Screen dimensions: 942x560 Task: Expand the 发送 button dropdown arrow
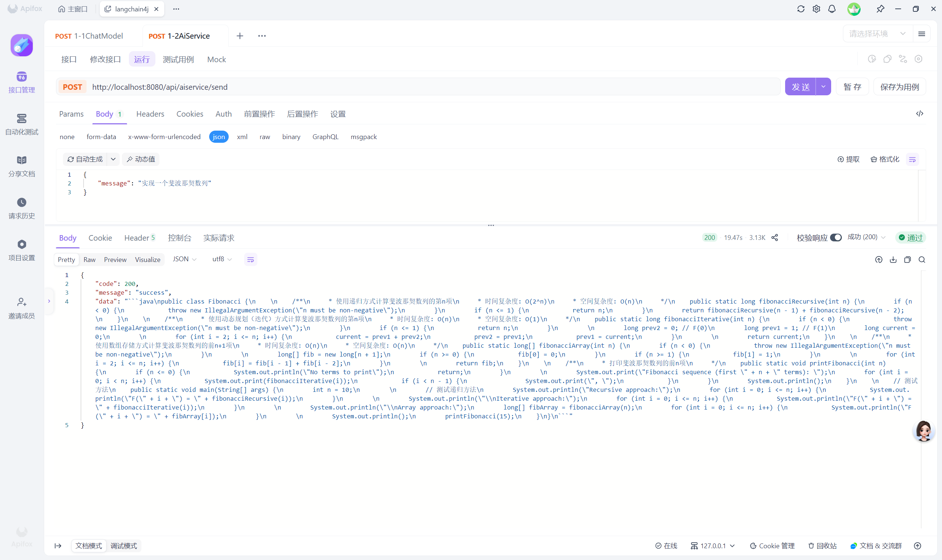tap(823, 87)
